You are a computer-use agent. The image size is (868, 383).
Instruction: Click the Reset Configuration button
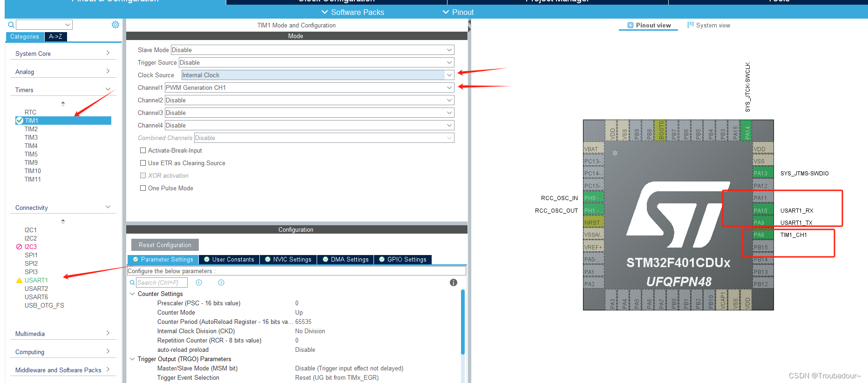point(165,245)
